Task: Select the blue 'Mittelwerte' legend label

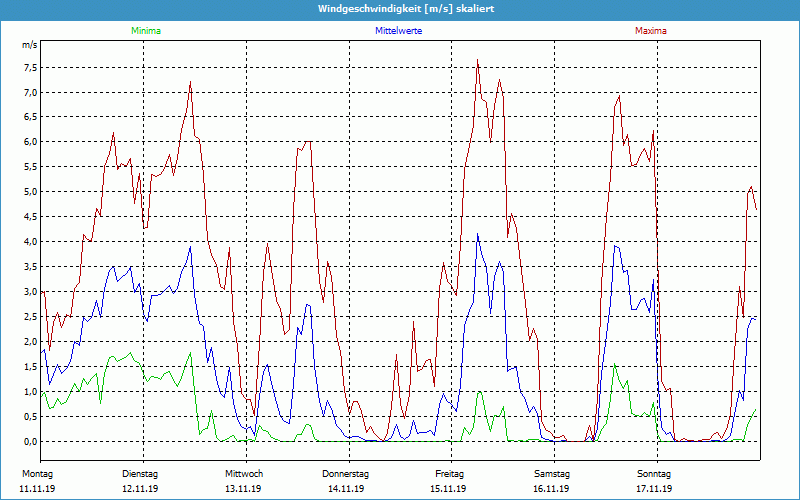Action: click(x=398, y=31)
